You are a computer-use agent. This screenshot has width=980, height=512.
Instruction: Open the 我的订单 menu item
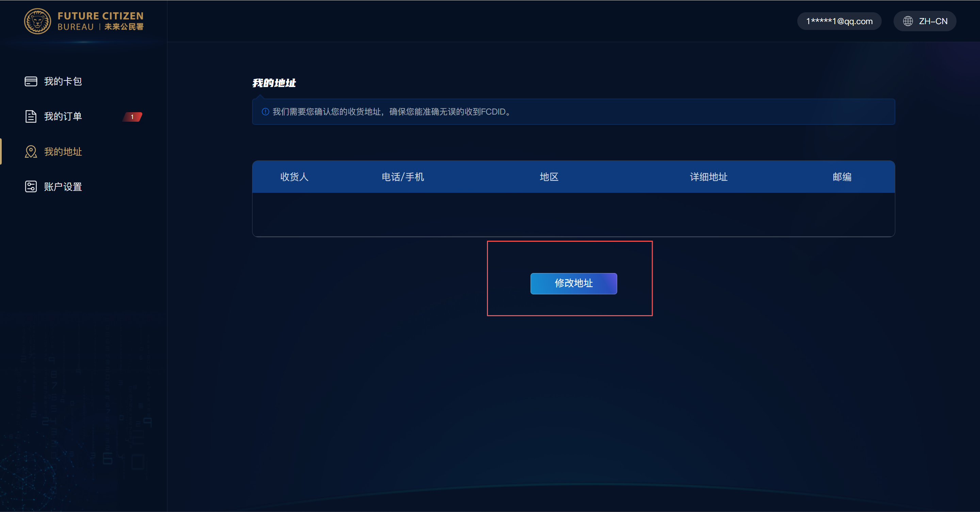tap(63, 116)
